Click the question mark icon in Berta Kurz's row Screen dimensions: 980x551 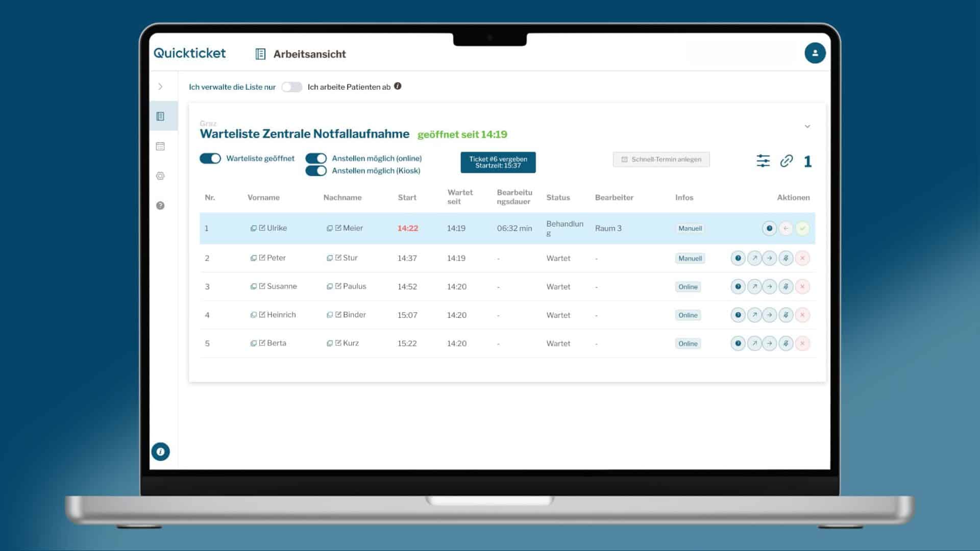click(738, 343)
